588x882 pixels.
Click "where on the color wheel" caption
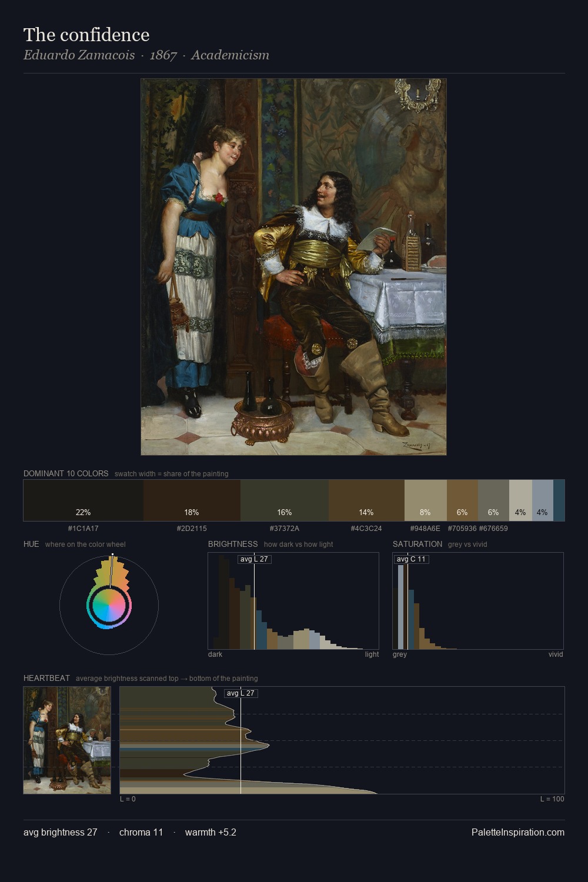tap(85, 544)
